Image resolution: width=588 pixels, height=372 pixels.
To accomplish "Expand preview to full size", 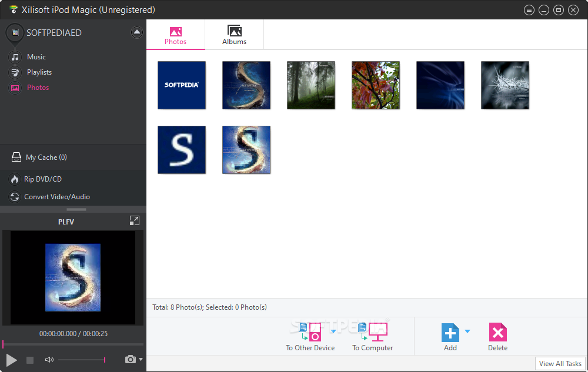I will click(134, 220).
